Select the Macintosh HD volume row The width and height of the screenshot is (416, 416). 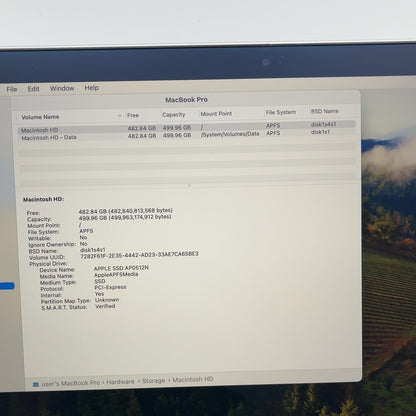click(186, 127)
